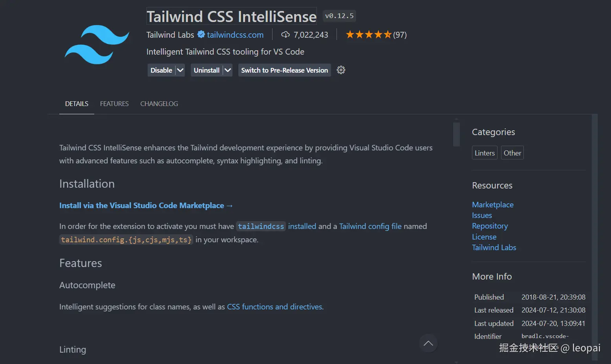Click the install count cloud icon
Screen dimensions: 611x364
pyautogui.click(x=285, y=35)
